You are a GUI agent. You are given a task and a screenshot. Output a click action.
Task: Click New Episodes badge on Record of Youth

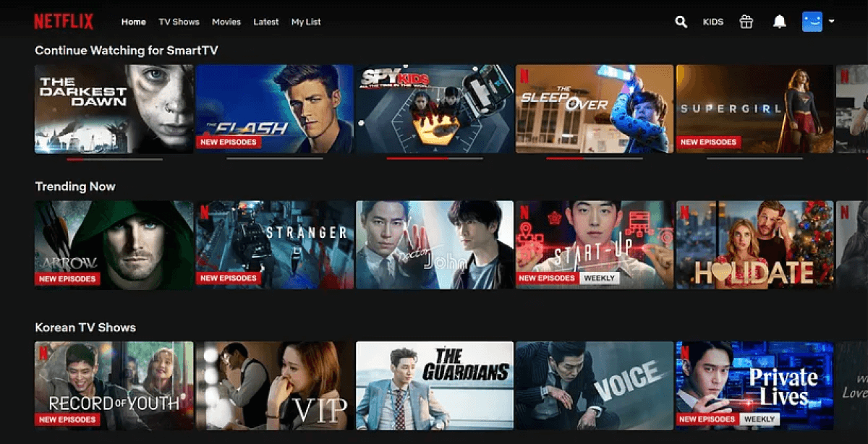tap(67, 419)
